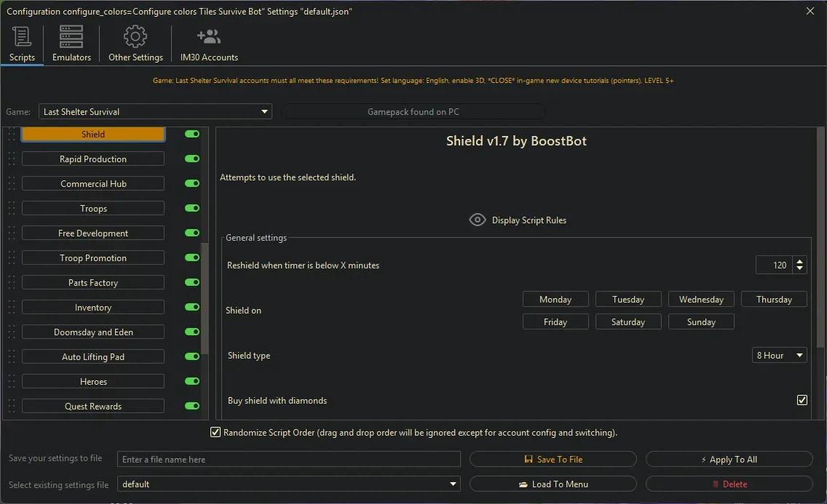Select Sunday for shielding

coord(701,321)
